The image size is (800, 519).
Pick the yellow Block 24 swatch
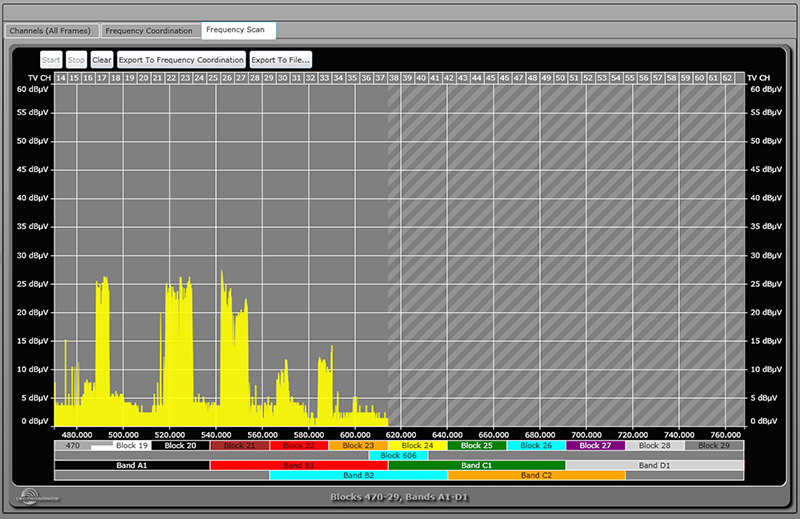point(417,445)
